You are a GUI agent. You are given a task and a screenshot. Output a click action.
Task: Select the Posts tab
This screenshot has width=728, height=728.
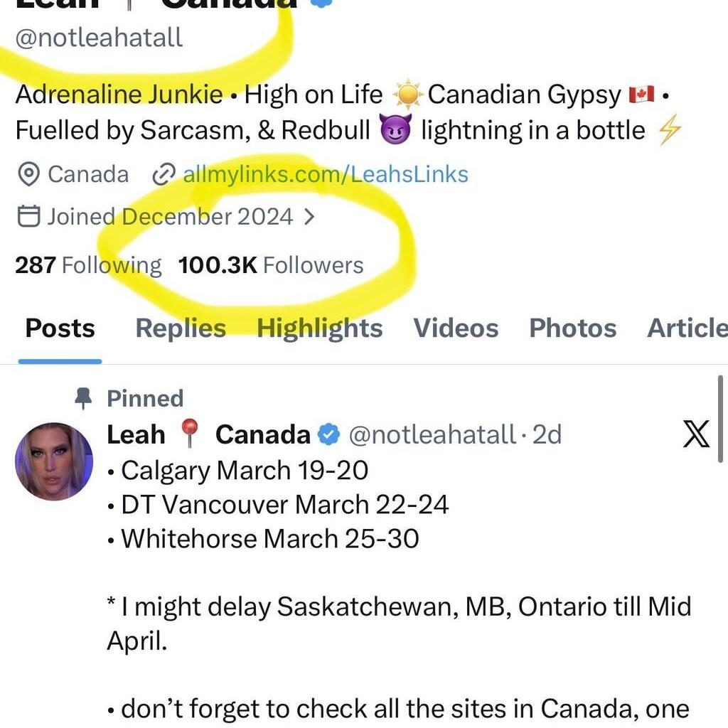(60, 328)
